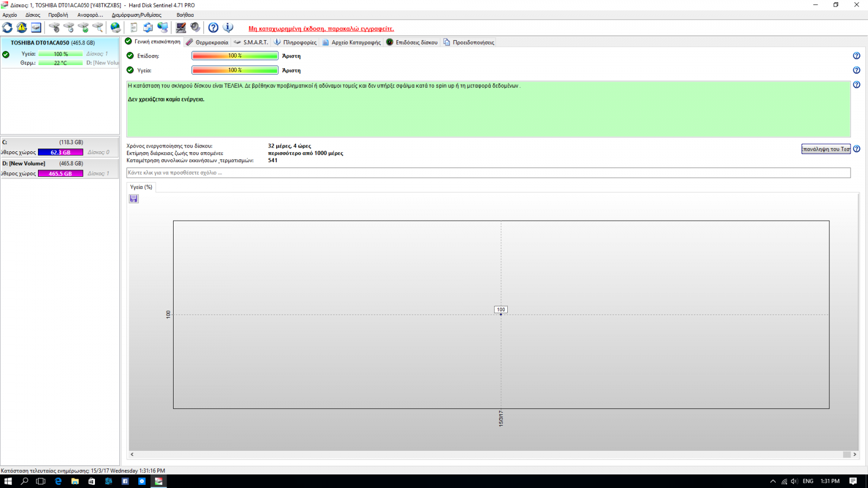The image size is (868, 488).
Task: Click the globe and monitor network icon
Action: [x=163, y=27]
